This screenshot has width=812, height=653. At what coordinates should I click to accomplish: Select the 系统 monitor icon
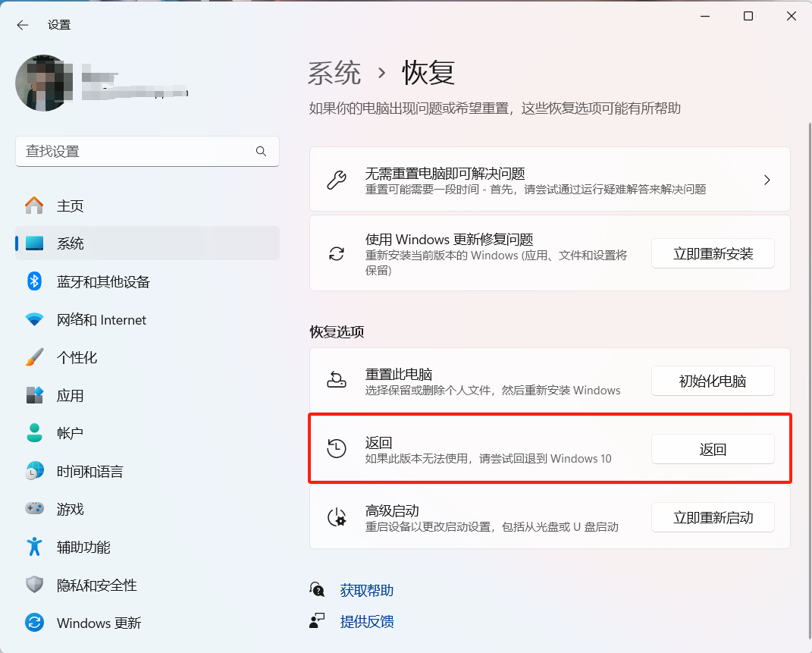click(34, 243)
